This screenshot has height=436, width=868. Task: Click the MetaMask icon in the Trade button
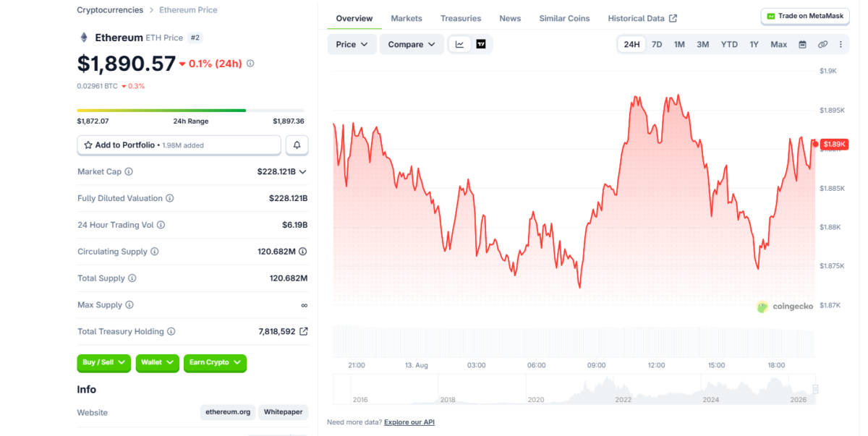coord(771,16)
